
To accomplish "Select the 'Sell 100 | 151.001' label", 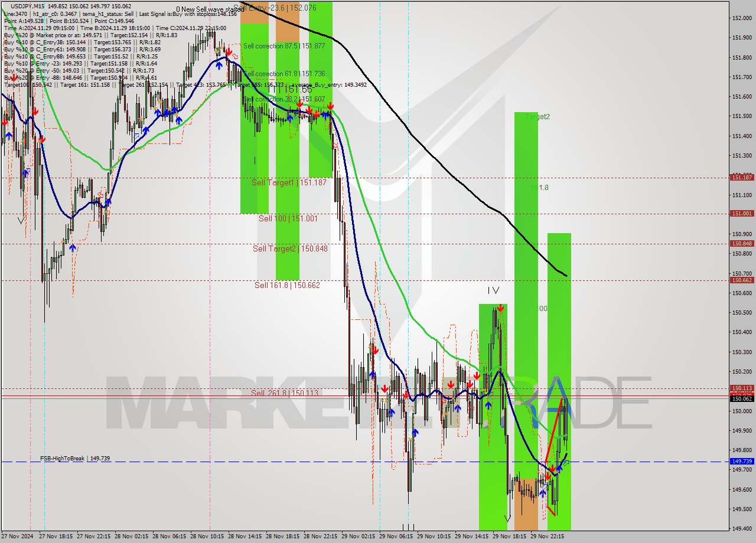I will (288, 218).
